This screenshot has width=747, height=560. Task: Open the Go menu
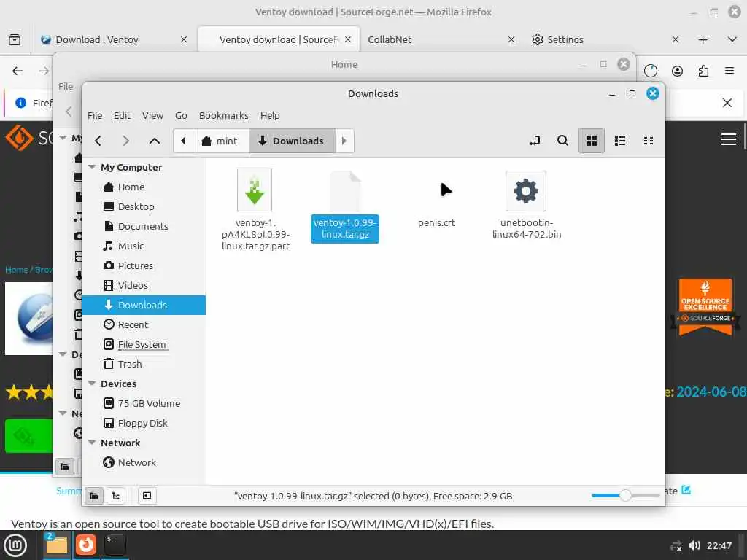click(181, 115)
